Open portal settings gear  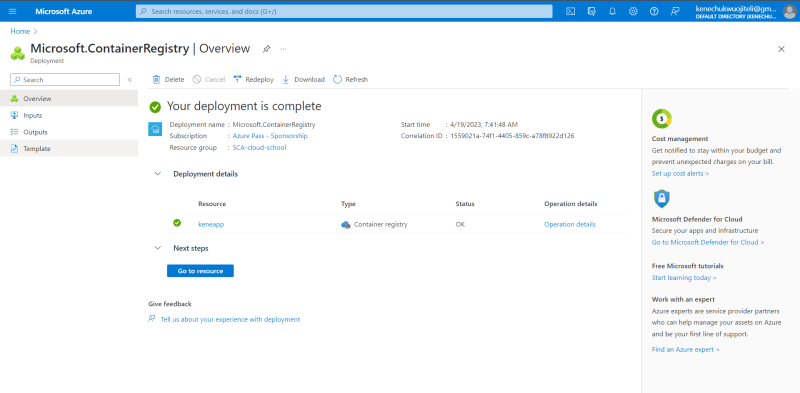(x=633, y=11)
